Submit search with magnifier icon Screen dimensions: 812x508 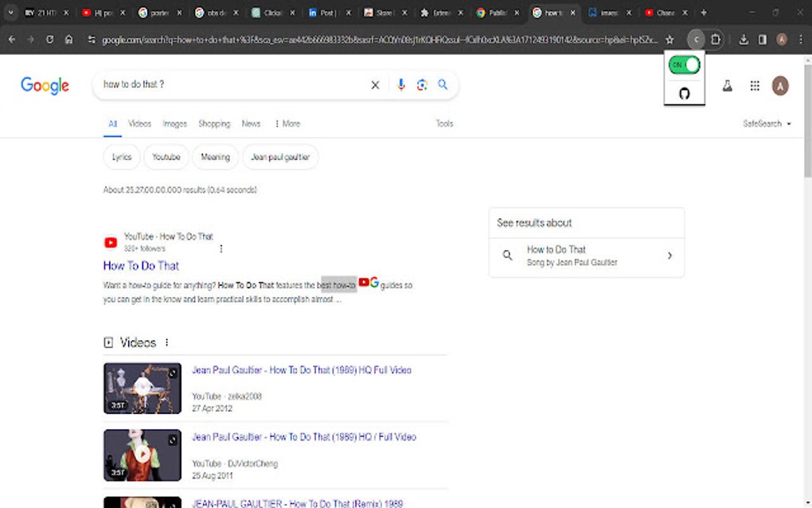point(443,84)
